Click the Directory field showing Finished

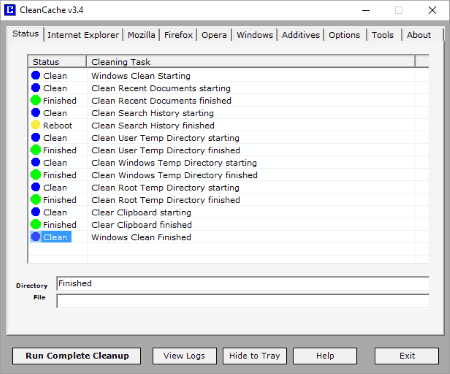243,284
